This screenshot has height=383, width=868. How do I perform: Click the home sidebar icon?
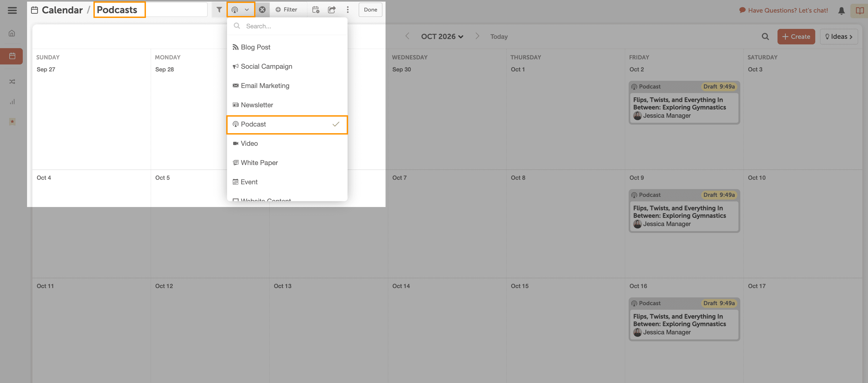tap(12, 33)
